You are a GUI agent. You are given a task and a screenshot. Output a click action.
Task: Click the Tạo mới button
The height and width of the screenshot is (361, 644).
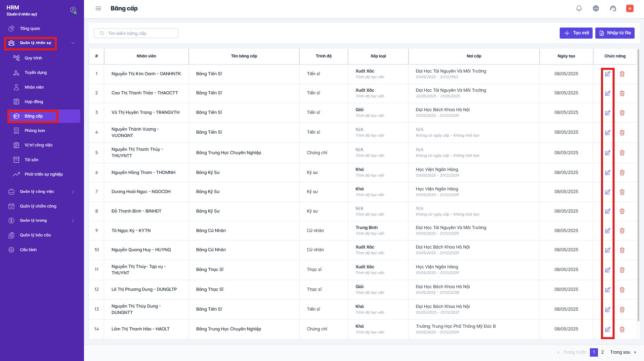pos(576,33)
